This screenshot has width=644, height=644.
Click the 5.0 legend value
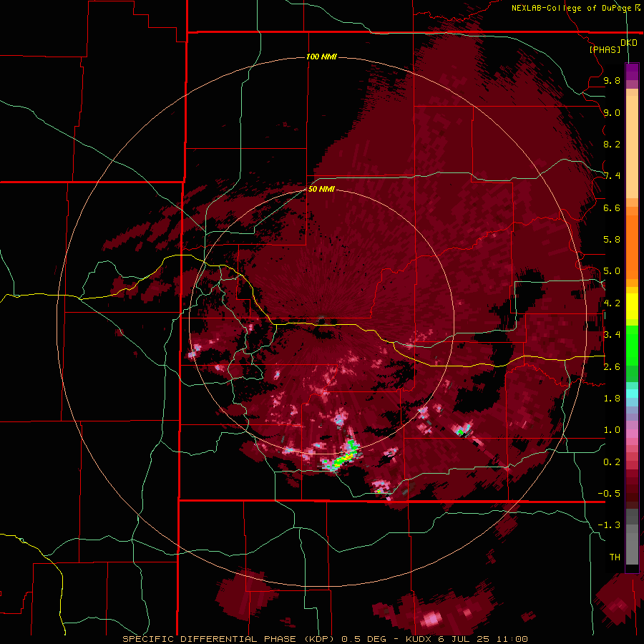click(612, 271)
